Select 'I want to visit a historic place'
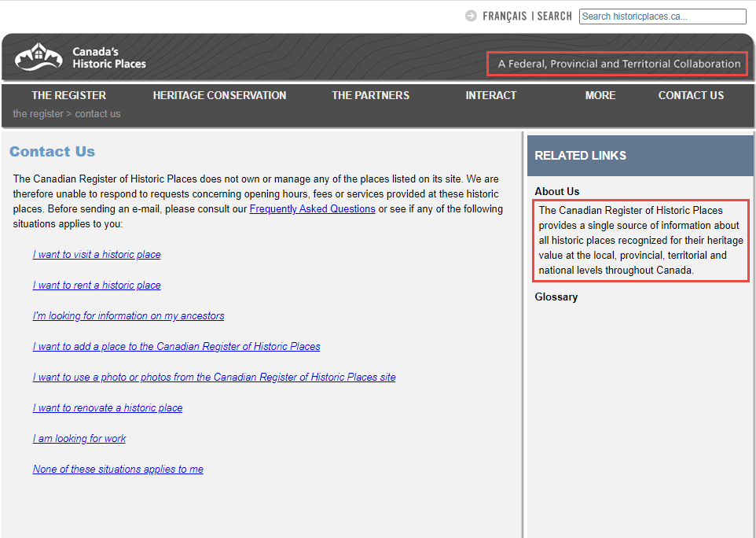 click(97, 255)
